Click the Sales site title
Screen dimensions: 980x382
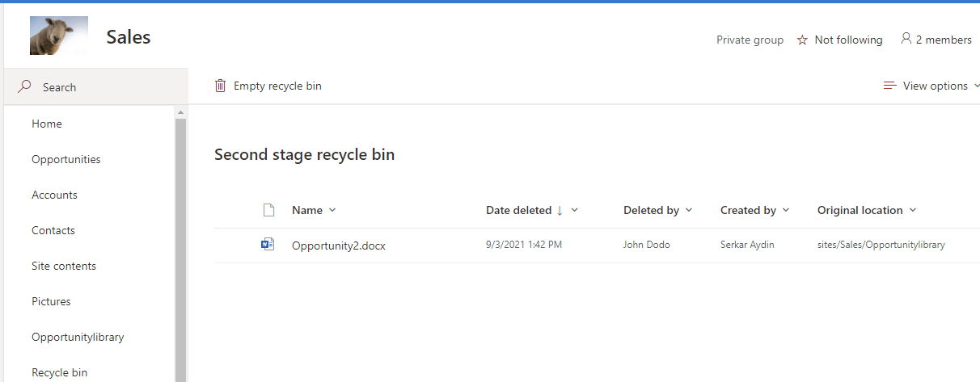point(129,37)
